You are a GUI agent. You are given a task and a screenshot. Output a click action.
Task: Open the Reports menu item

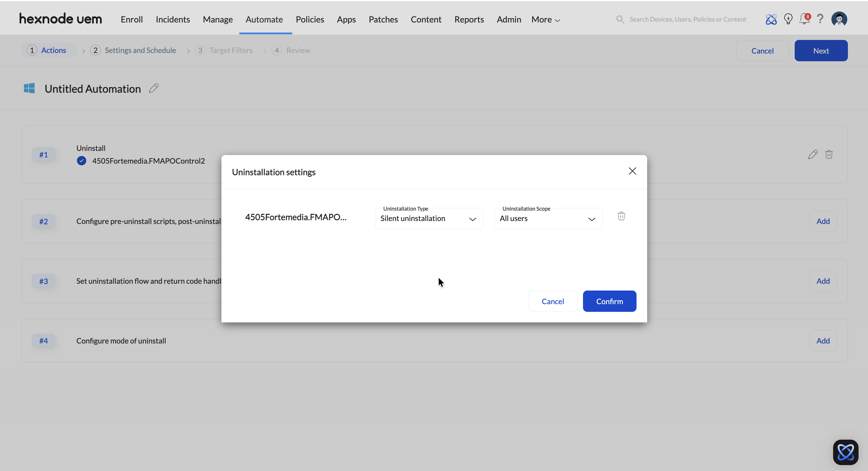pyautogui.click(x=469, y=20)
